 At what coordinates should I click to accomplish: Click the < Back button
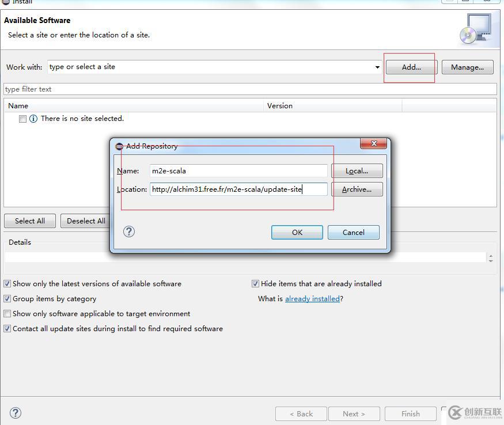(301, 413)
